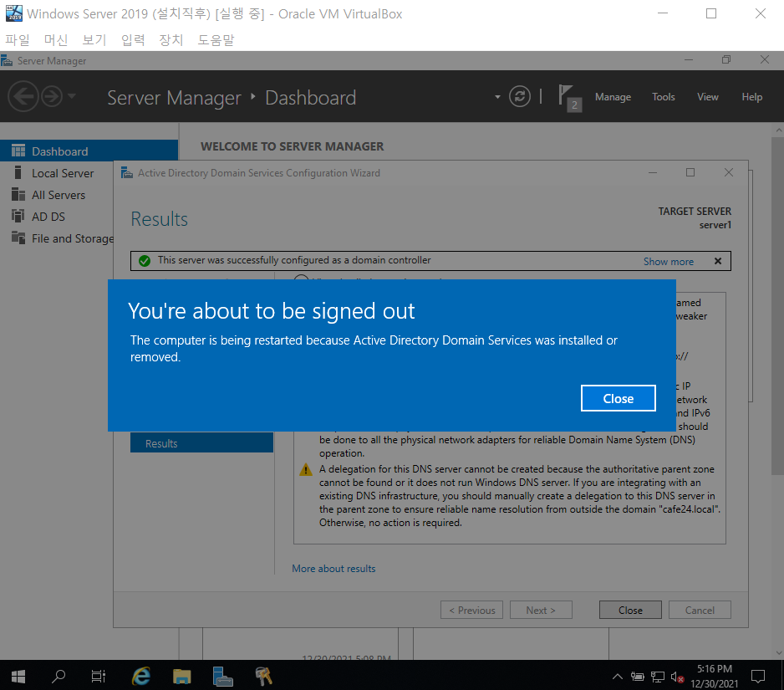The image size is (784, 690).
Task: Open the View menu
Action: point(707,96)
